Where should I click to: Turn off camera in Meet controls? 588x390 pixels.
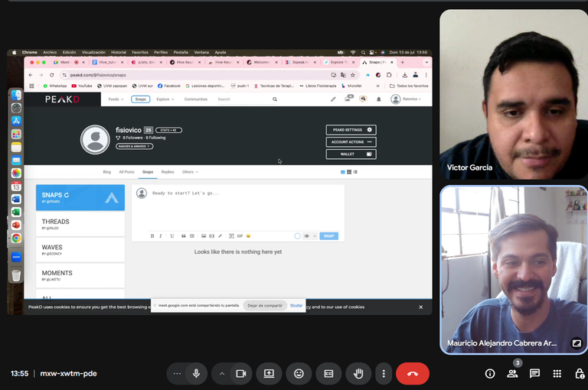(x=240, y=373)
